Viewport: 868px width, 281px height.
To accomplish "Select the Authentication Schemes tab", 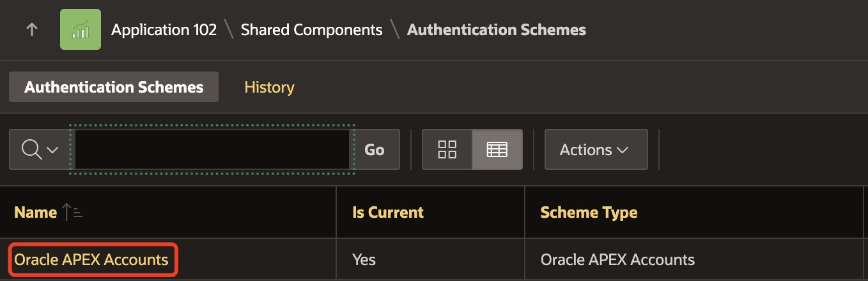I will tap(114, 87).
